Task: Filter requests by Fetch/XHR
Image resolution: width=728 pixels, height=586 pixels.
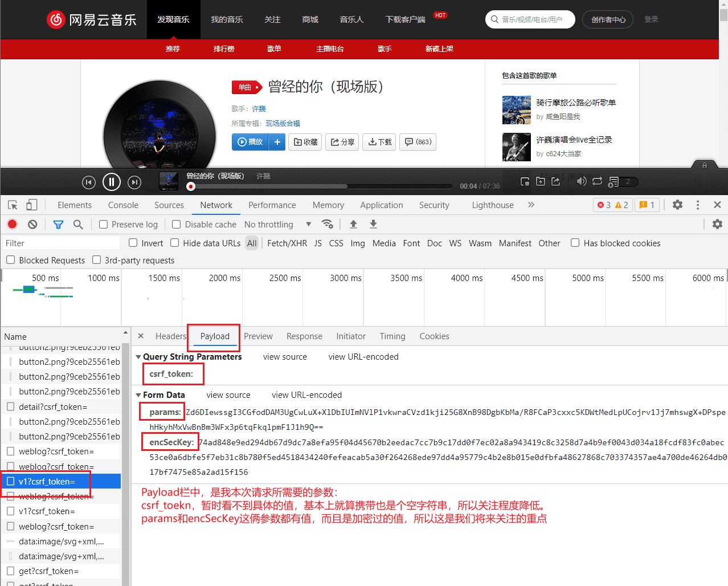Action: [x=287, y=243]
